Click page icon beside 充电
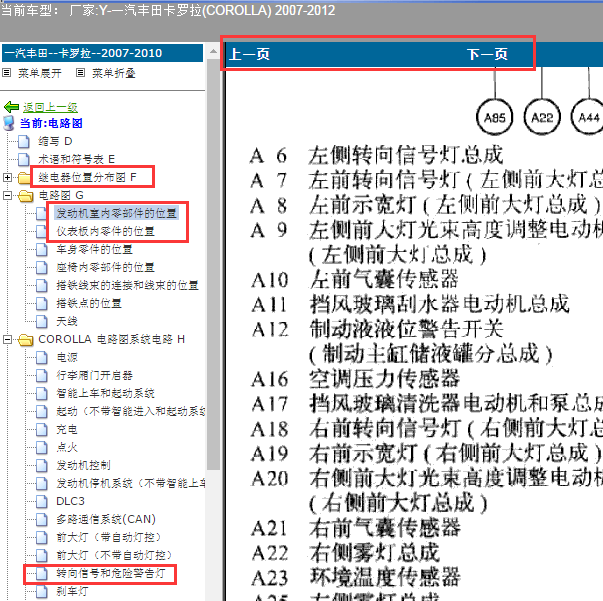Image resolution: width=603 pixels, height=601 pixels. [x=42, y=430]
